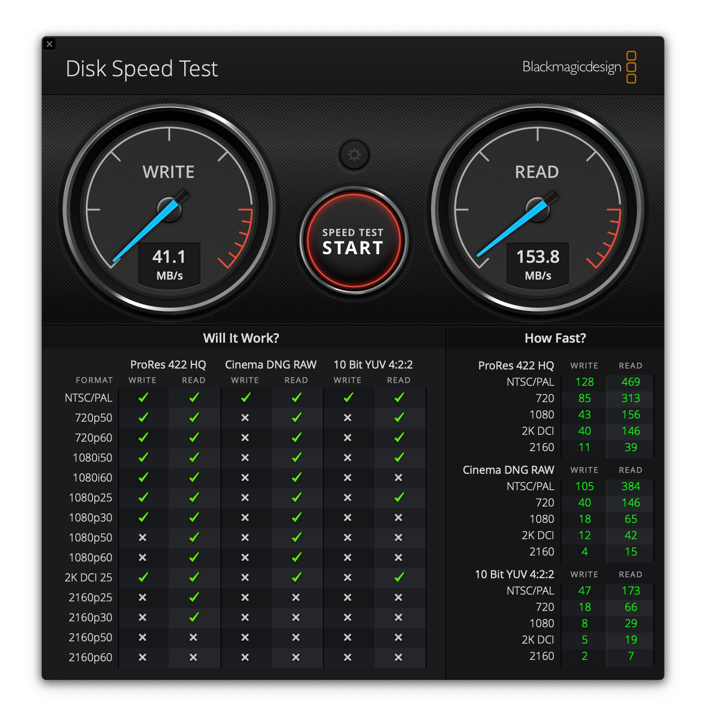This screenshot has height=728, width=706.
Task: Click 10 Bit YUV 2160 read value 7
Action: pos(631,656)
